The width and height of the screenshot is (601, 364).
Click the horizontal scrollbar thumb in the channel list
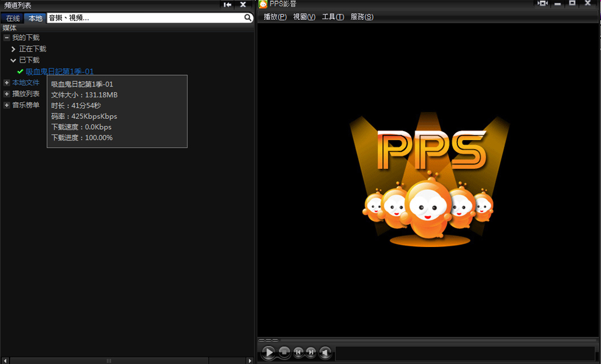[x=109, y=360]
